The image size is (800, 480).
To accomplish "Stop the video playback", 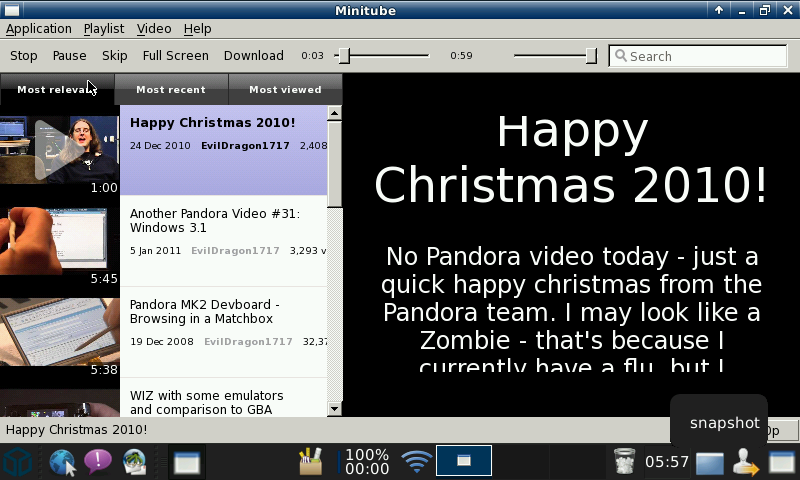I will click(23, 56).
